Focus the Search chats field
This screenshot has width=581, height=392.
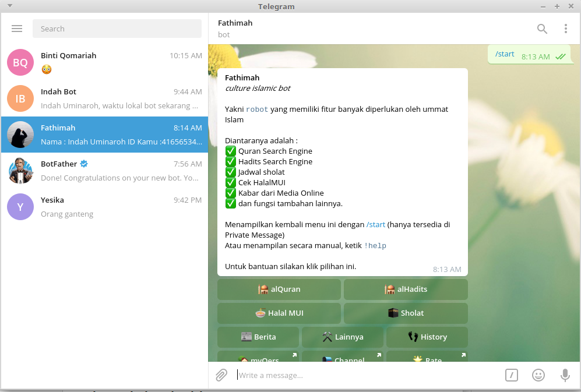117,29
